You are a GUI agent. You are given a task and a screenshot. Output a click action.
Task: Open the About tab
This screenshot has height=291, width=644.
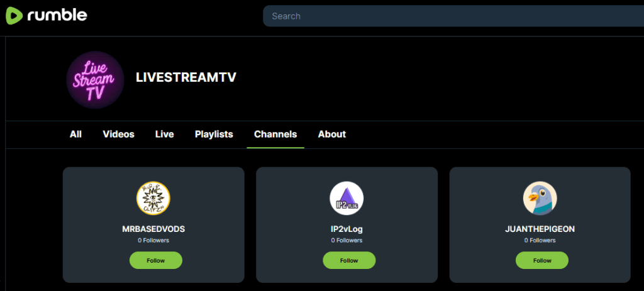pos(331,134)
